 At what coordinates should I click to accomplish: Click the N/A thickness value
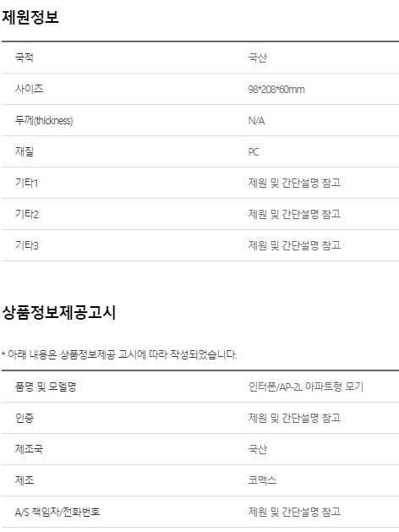(x=256, y=120)
